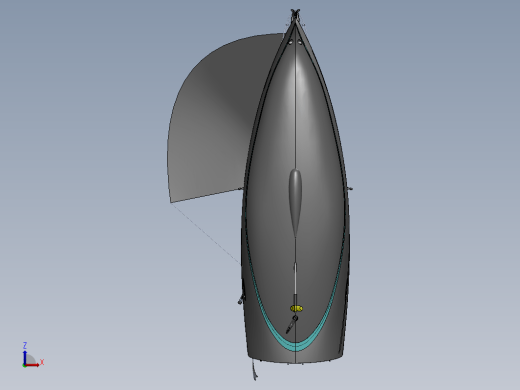Select the right white hole near the bow

(x=300, y=42)
